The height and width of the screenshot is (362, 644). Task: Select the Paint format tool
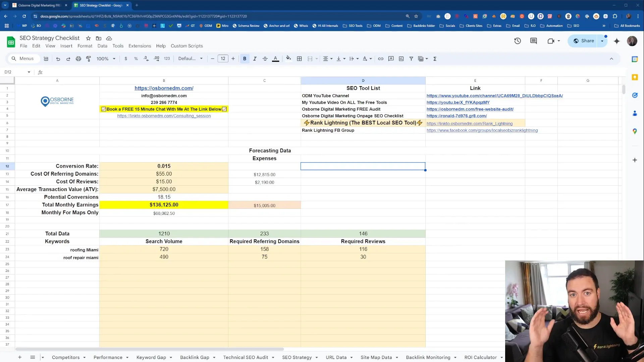89,59
